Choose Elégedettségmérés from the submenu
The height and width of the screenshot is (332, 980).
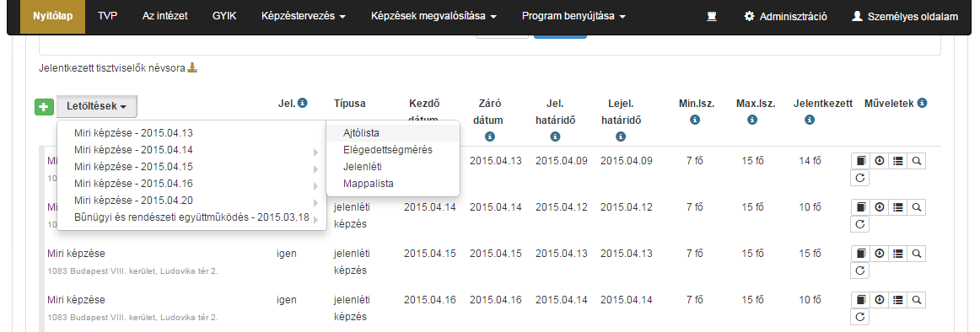click(393, 150)
